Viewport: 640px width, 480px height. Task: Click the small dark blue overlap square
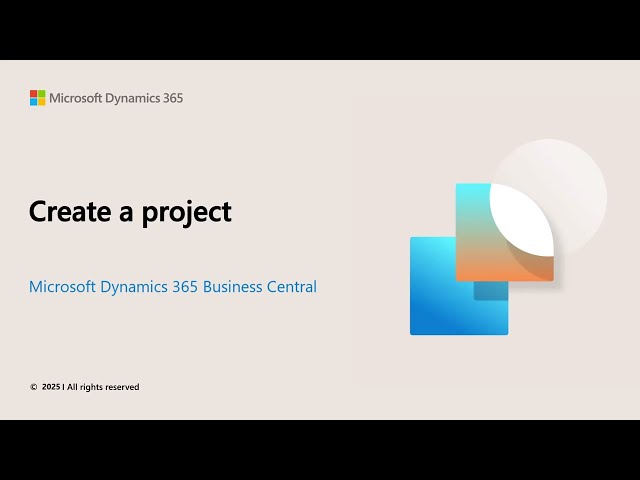(x=490, y=291)
